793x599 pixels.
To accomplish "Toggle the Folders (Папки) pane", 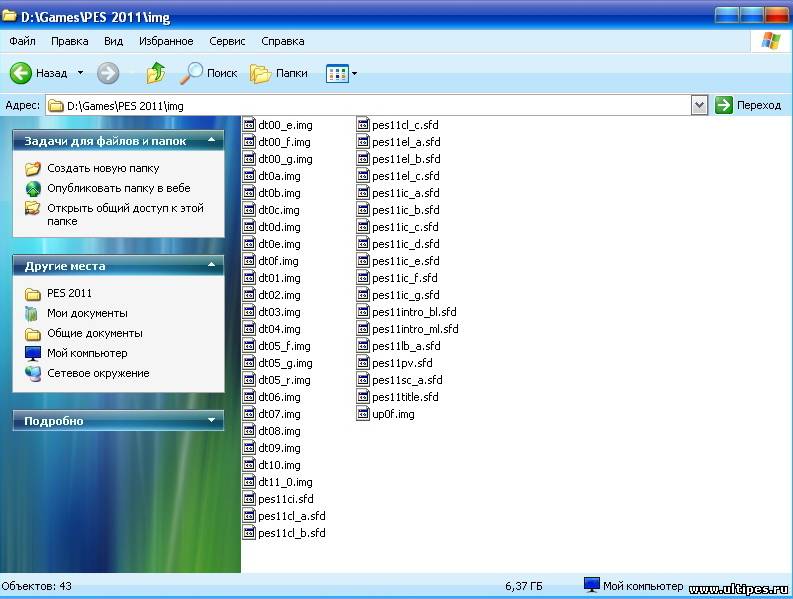I will (x=261, y=73).
